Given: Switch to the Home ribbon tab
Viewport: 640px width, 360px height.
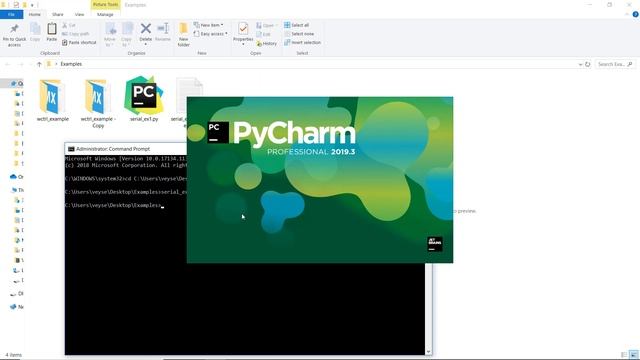Looking at the screenshot, I should tap(35, 14).
